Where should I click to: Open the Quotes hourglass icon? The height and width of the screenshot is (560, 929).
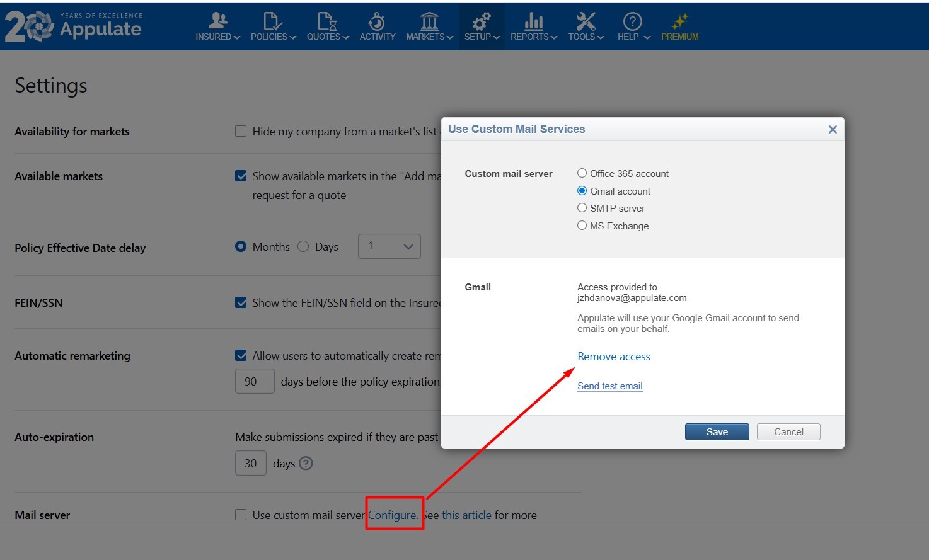coord(327,21)
